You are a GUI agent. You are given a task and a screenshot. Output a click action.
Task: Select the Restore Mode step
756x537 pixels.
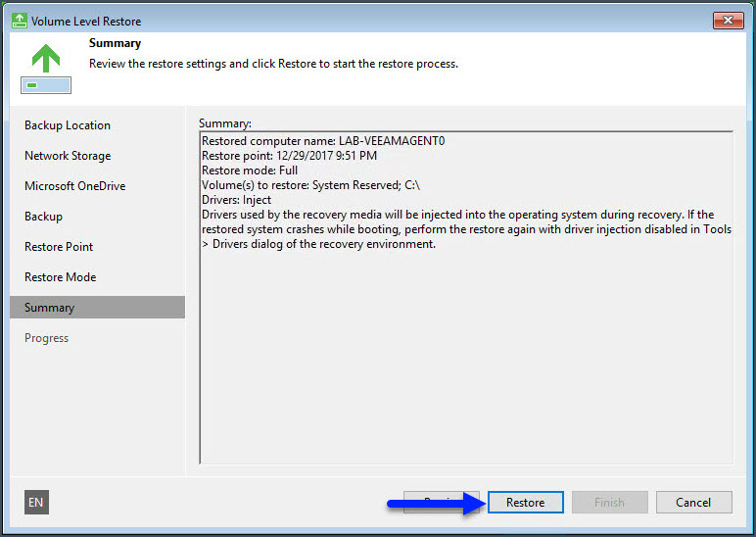click(60, 277)
